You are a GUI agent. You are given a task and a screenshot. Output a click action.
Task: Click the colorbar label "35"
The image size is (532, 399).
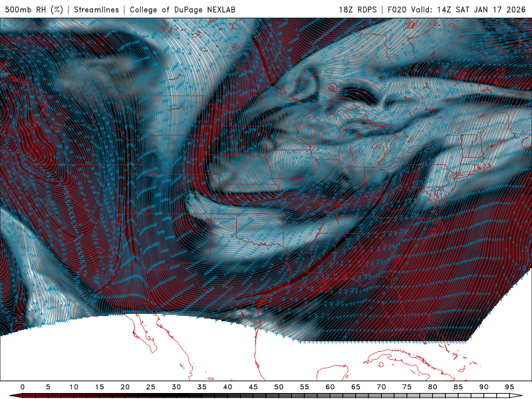pyautogui.click(x=202, y=387)
